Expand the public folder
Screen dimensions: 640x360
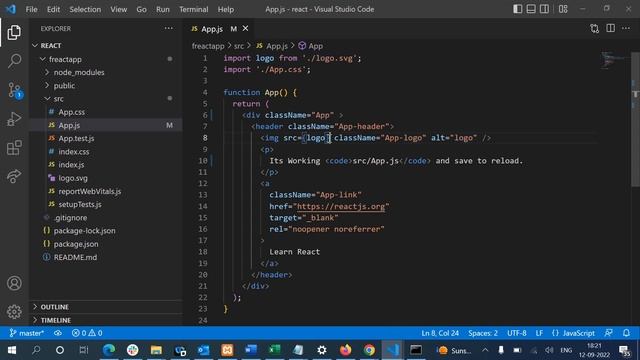pyautogui.click(x=106, y=86)
